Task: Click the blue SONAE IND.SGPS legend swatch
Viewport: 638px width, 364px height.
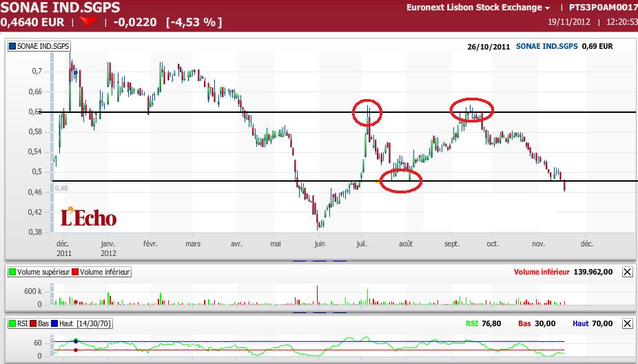Action: [12, 46]
